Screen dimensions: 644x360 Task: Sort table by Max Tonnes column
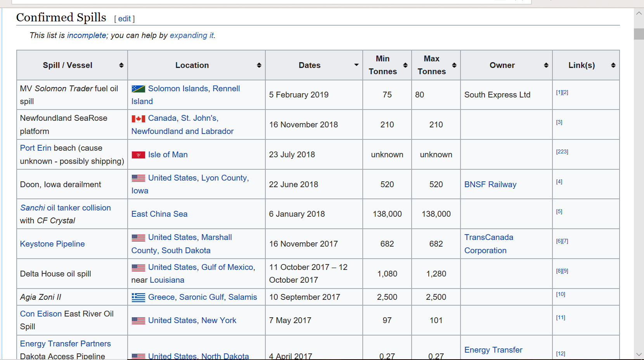point(454,65)
